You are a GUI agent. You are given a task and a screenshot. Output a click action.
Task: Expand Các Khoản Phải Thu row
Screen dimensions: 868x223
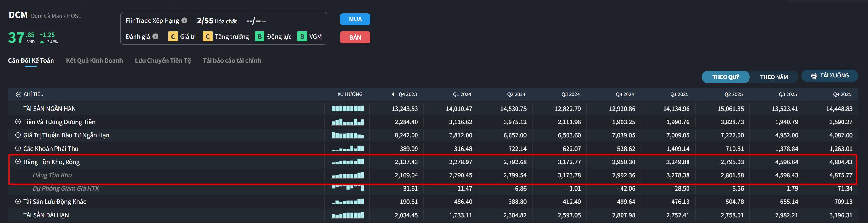(x=18, y=148)
